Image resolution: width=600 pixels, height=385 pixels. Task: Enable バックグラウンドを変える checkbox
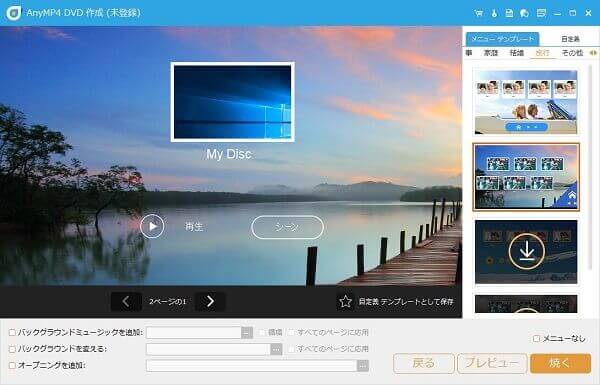tap(12, 349)
